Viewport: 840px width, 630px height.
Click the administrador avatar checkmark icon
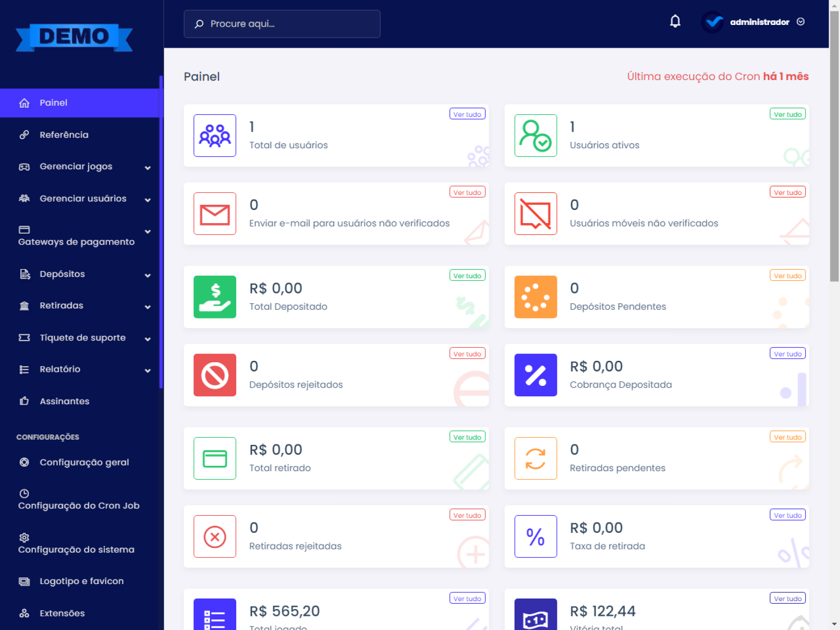point(713,21)
